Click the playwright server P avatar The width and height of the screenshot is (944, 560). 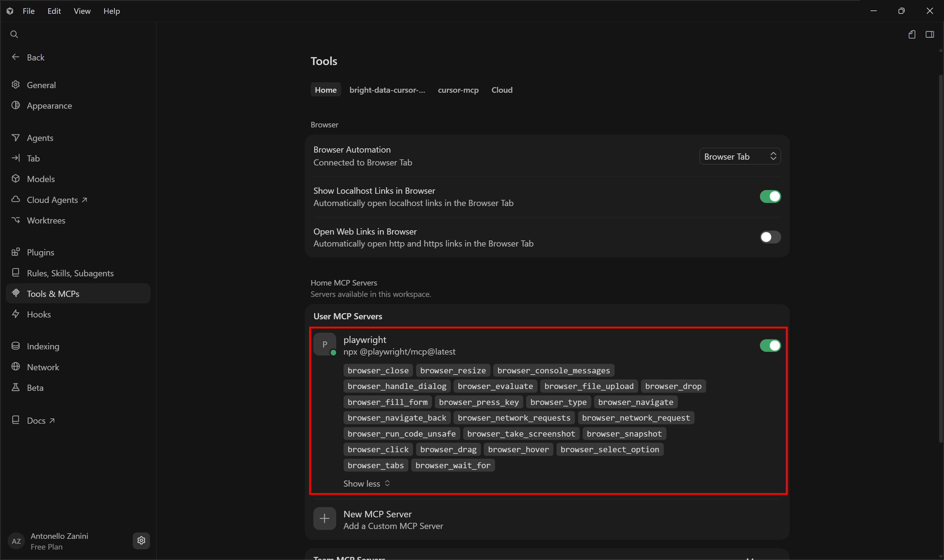point(325,344)
